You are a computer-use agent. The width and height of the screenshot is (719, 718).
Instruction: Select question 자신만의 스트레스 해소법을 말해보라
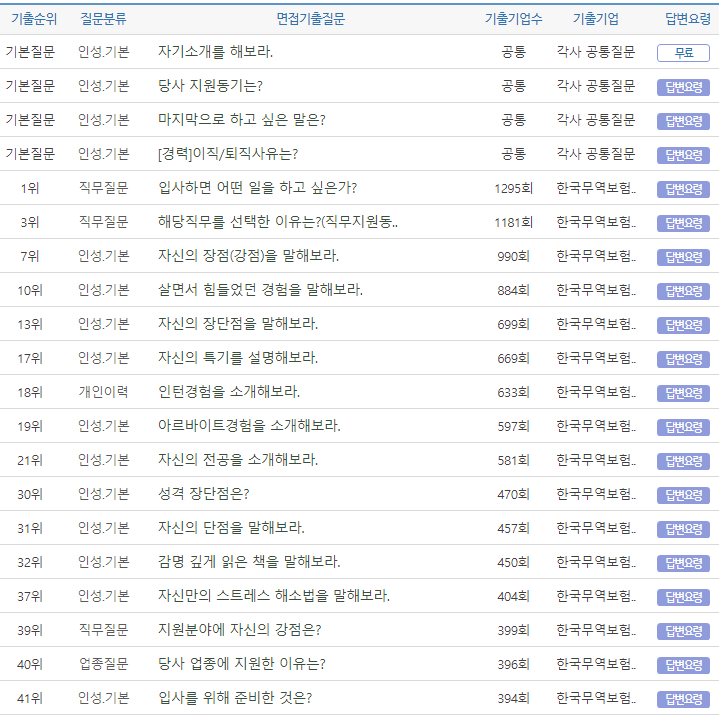[273, 596]
